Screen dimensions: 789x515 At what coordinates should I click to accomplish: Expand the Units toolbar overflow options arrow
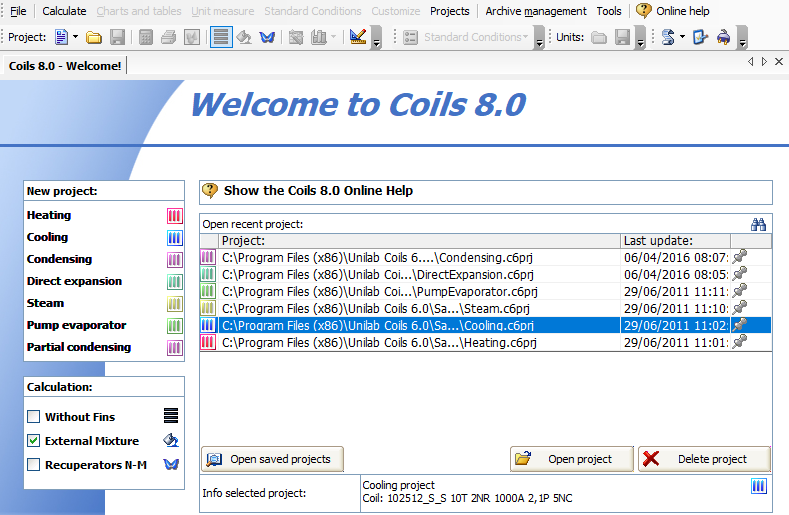641,38
